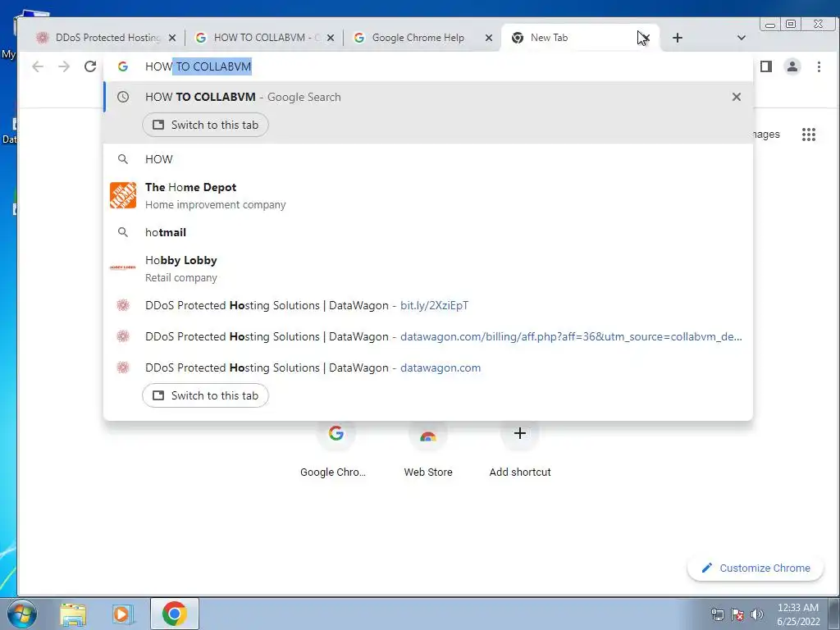Open the Hobby Lobby logo suggestion
840x630 pixels.
123,268
